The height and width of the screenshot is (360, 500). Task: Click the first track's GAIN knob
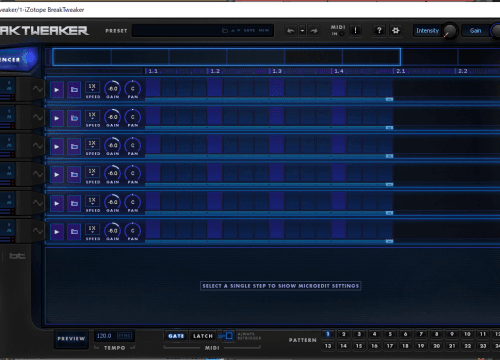113,89
